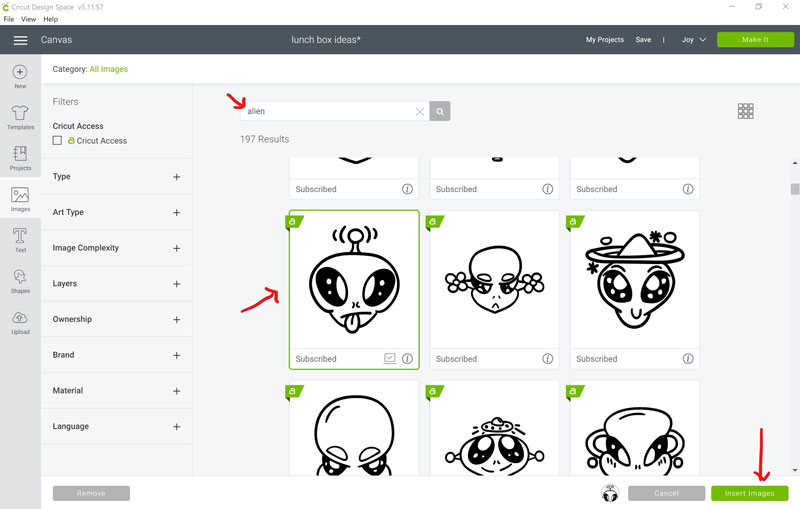Click the Cricut Access flag on antenna alien

point(294,222)
